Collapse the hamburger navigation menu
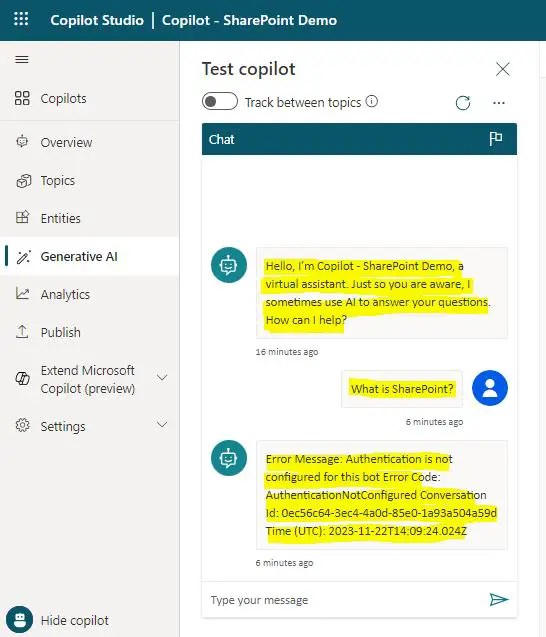This screenshot has height=637, width=546. coord(22,60)
